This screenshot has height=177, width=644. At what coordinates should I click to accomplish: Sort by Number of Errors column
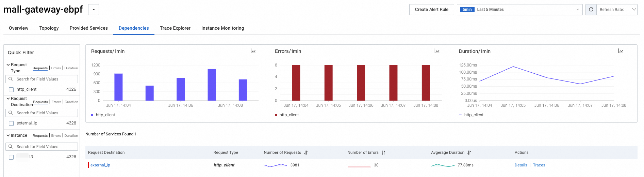pyautogui.click(x=383, y=153)
